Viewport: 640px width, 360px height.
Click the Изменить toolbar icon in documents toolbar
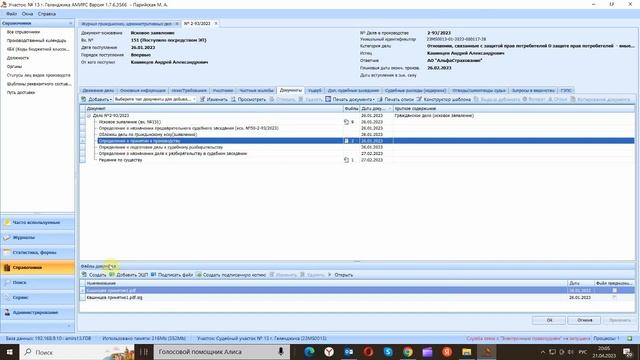pyautogui.click(x=202, y=99)
